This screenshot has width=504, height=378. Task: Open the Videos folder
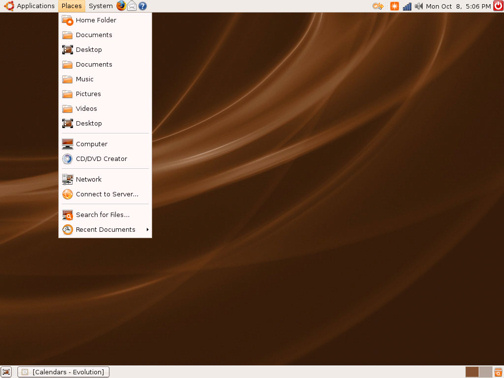click(x=105, y=109)
